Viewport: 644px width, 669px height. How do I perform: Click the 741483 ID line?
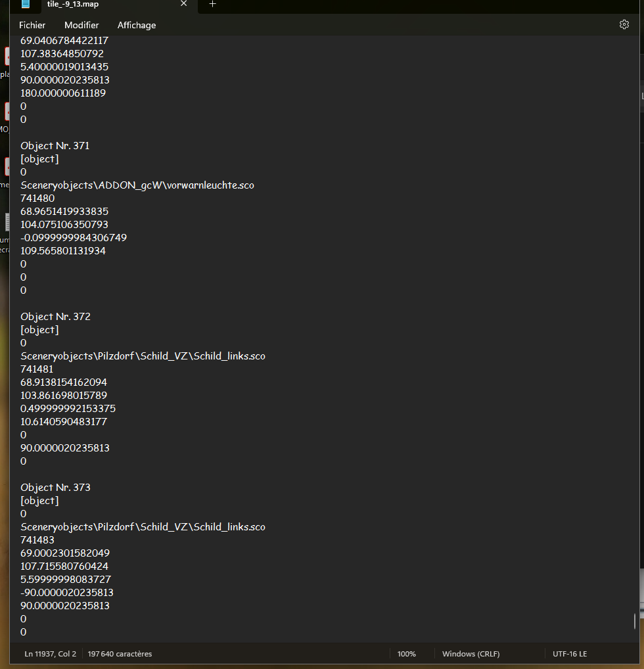pos(37,540)
